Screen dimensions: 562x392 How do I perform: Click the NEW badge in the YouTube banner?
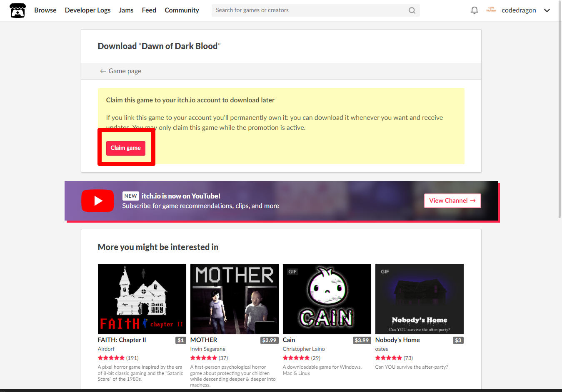[x=131, y=196]
